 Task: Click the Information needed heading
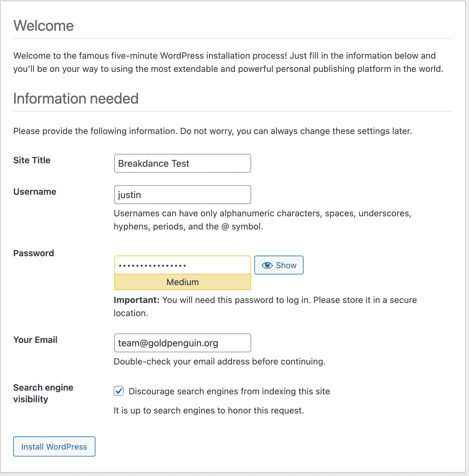click(x=76, y=99)
